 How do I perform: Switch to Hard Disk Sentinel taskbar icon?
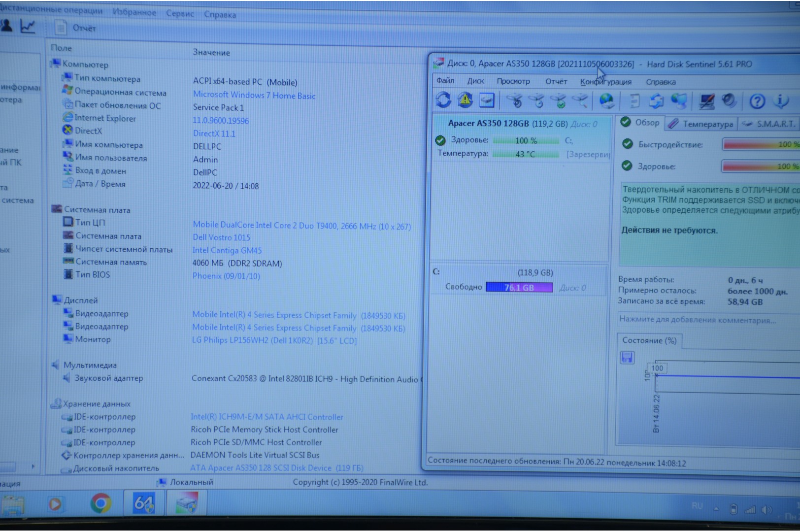pos(186,504)
